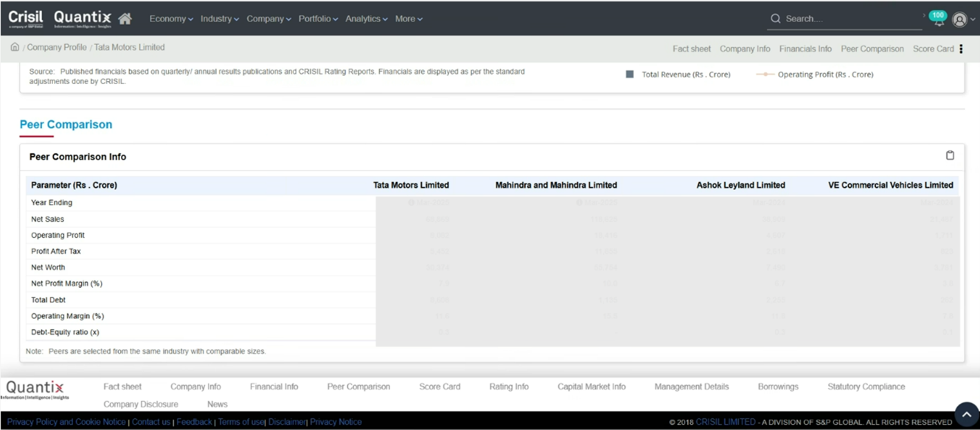Go to Company Profile breadcrumb link
980x430 pixels.
[57, 48]
